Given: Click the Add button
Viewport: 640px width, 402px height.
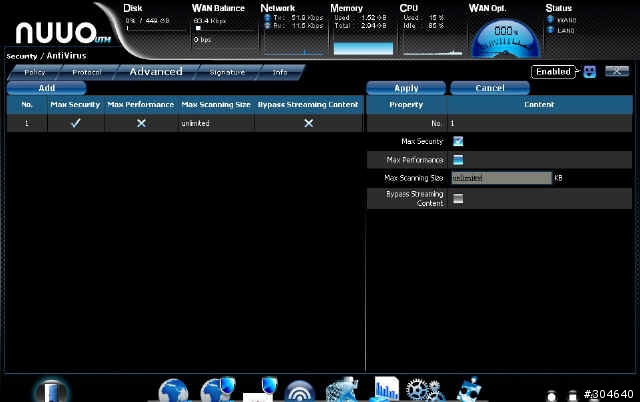Looking at the screenshot, I should [x=47, y=88].
